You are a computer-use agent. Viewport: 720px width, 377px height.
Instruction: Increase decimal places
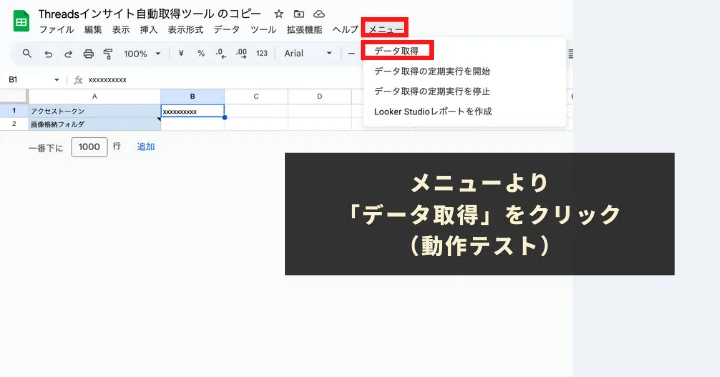tap(242, 54)
